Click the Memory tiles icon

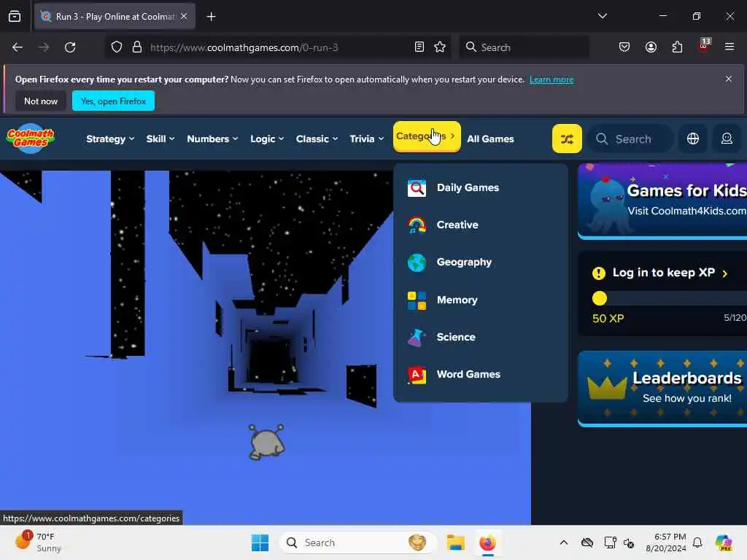[417, 300]
